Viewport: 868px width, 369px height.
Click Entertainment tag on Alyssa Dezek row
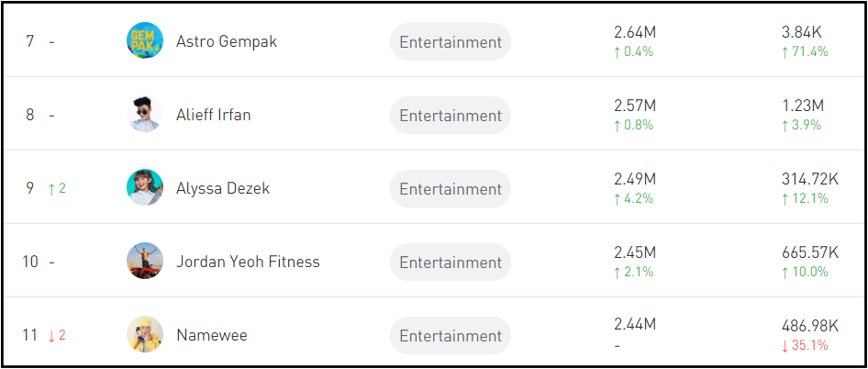[x=450, y=188]
